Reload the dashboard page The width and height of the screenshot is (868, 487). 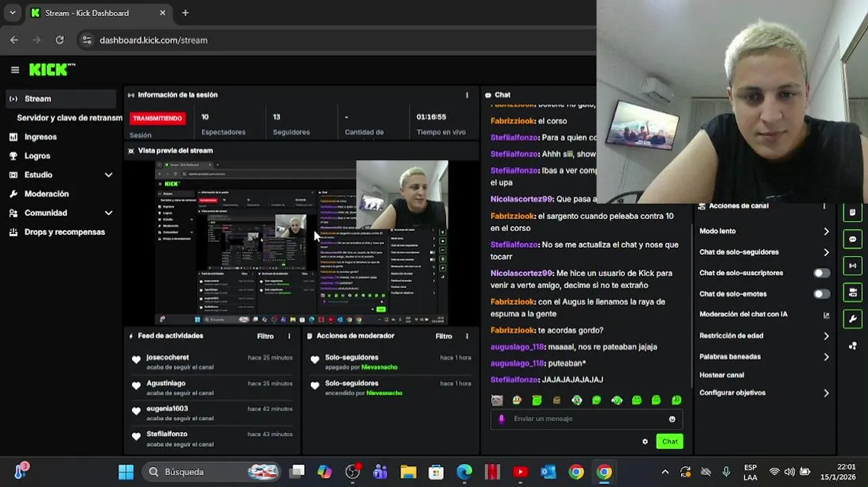[59, 40]
